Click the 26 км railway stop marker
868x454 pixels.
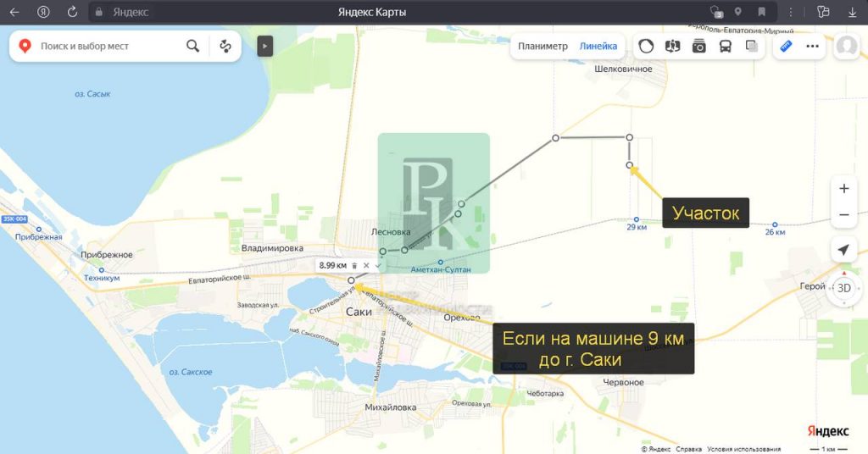pyautogui.click(x=775, y=224)
